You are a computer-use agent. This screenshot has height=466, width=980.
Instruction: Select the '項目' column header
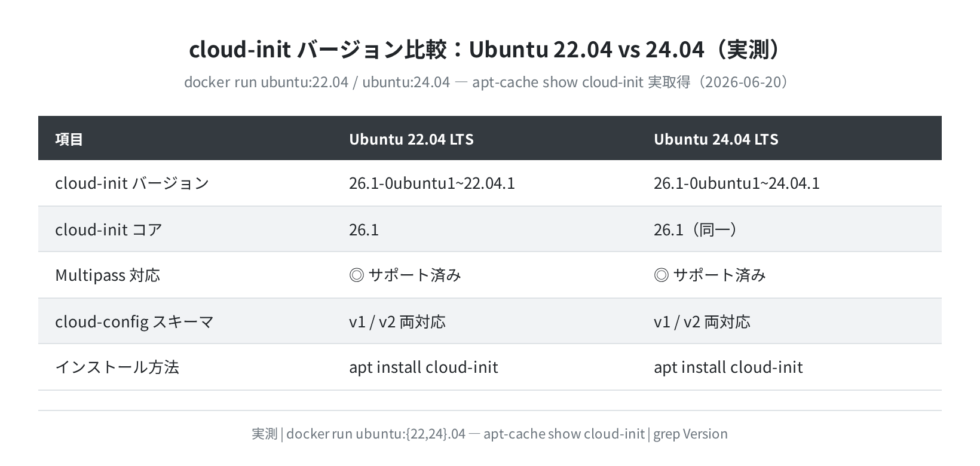pyautogui.click(x=69, y=139)
